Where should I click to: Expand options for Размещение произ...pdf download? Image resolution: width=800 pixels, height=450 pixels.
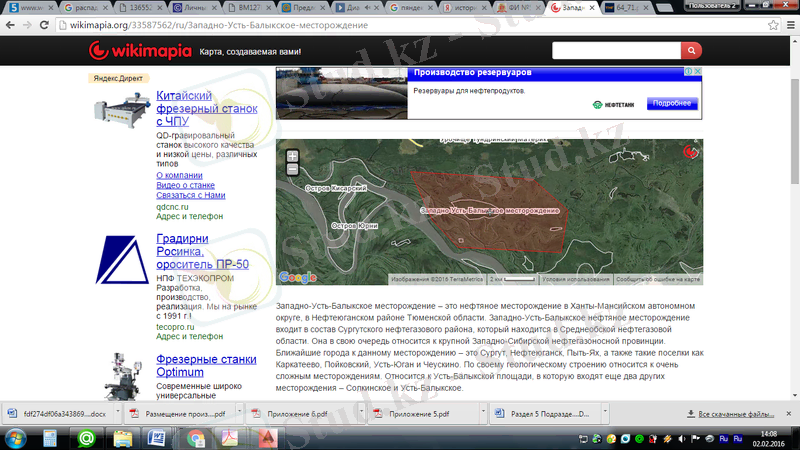pyautogui.click(x=238, y=412)
